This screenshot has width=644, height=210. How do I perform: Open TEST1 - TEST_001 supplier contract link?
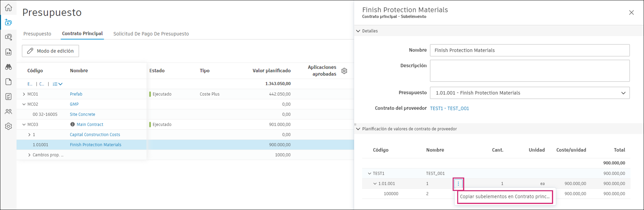[449, 108]
